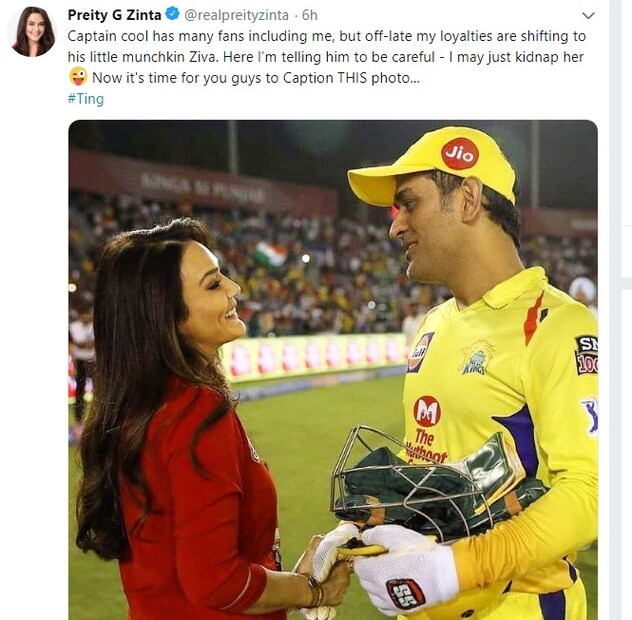Click the winking tongue-out emoji
The image size is (632, 620).
(78, 77)
